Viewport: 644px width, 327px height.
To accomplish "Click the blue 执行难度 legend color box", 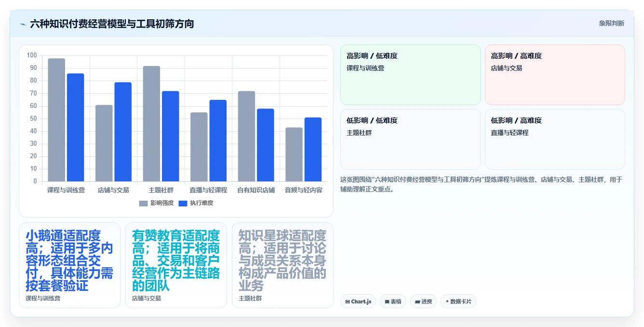I will [x=183, y=204].
